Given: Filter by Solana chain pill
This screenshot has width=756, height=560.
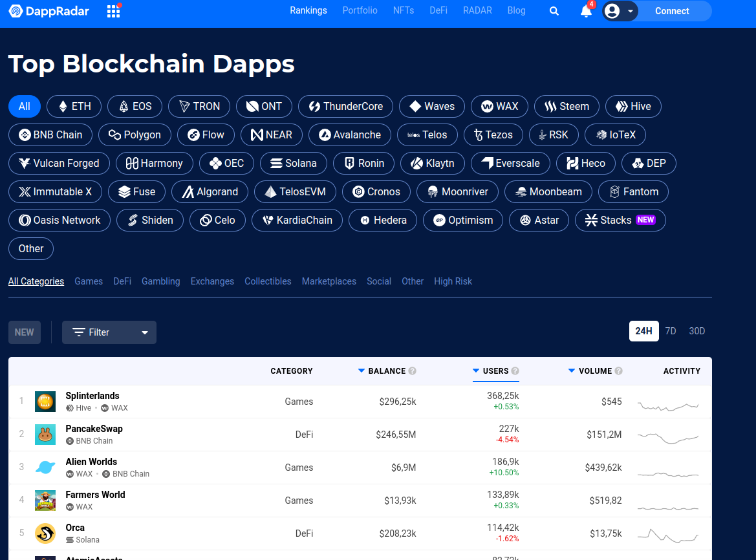Looking at the screenshot, I should point(294,164).
